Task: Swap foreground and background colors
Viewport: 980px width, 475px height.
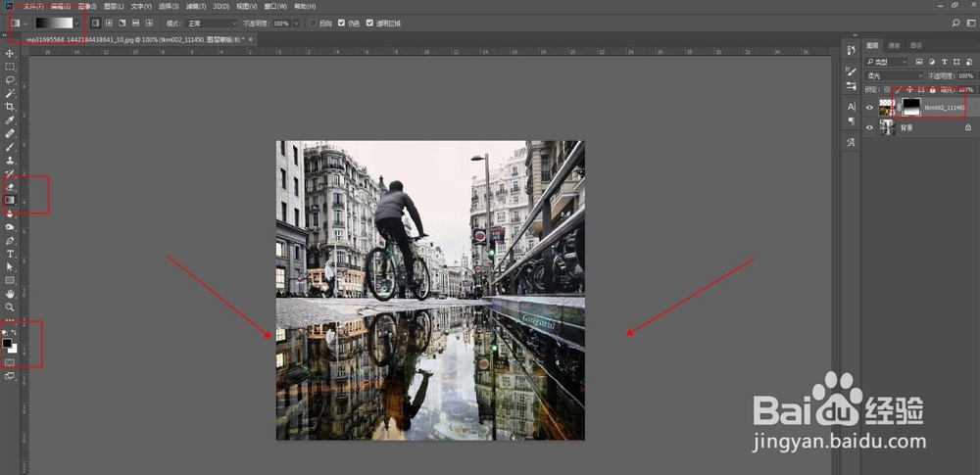Action: 15,333
